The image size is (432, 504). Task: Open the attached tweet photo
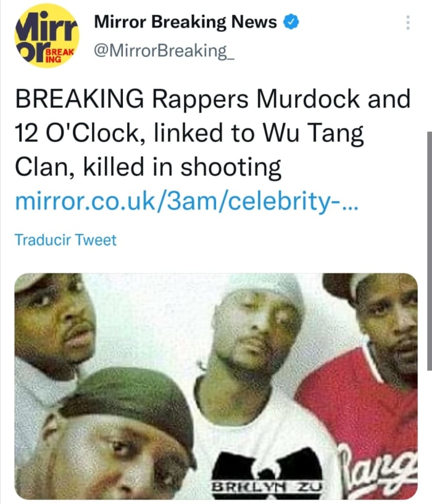216,386
